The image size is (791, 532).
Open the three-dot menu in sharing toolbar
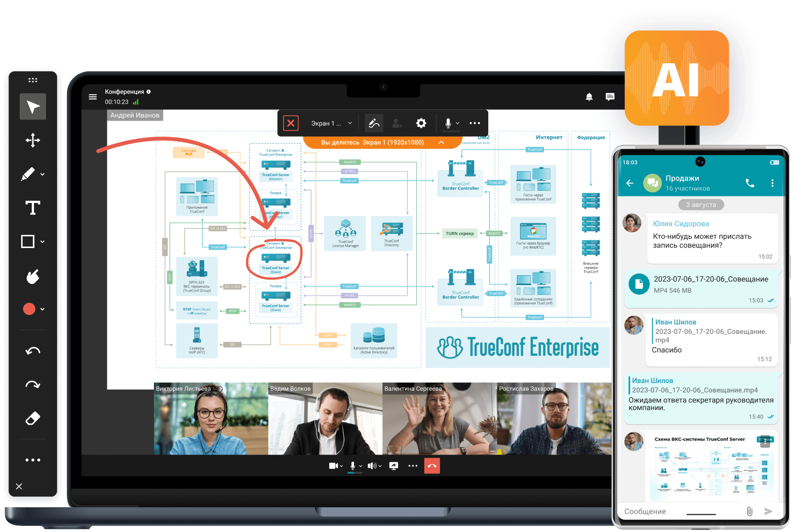(474, 123)
